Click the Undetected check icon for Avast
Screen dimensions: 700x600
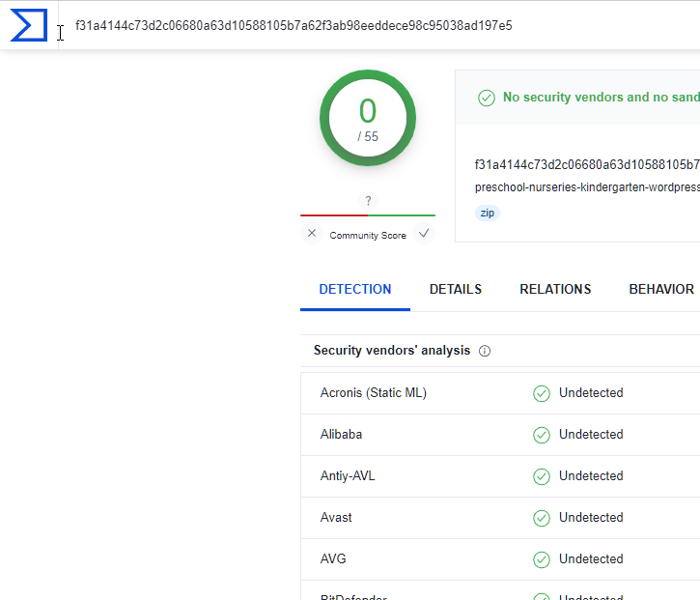[x=542, y=518]
